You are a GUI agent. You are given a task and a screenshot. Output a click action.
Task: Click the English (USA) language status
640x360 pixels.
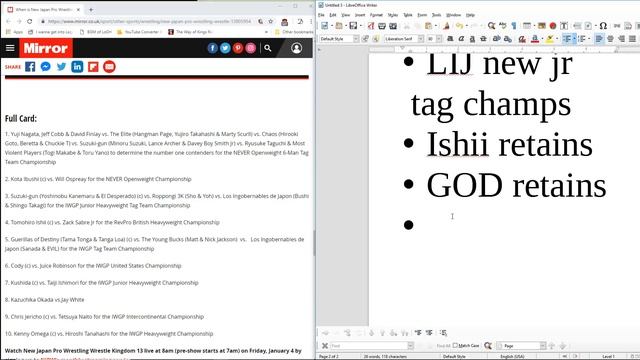[512, 356]
